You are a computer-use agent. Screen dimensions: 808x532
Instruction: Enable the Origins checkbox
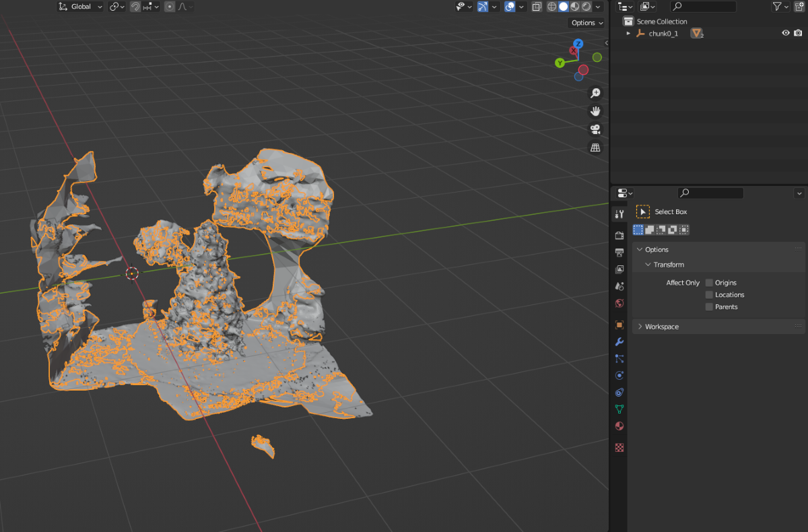(709, 283)
